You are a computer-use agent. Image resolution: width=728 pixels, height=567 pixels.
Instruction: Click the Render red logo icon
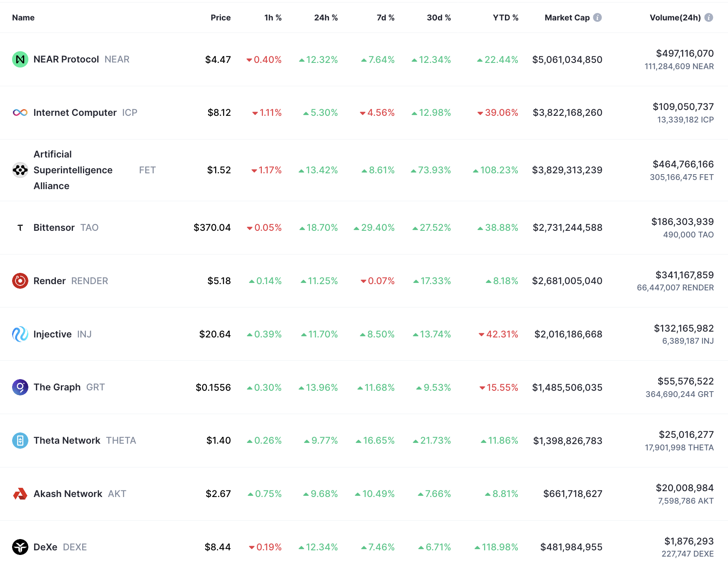20,281
